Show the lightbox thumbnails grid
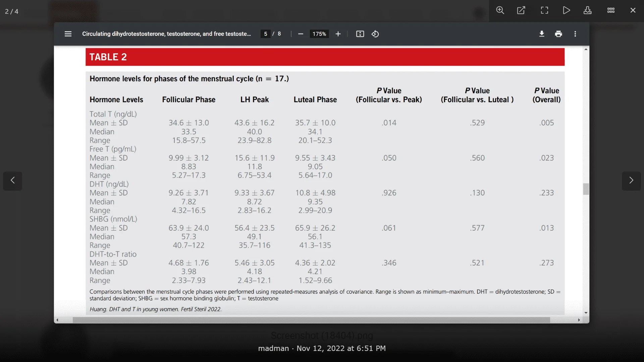 click(611, 10)
